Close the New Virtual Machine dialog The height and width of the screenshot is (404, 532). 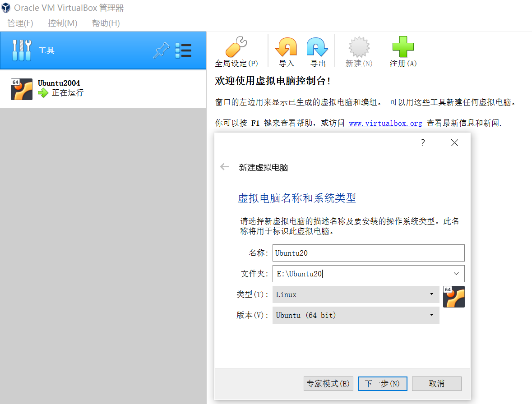455,142
